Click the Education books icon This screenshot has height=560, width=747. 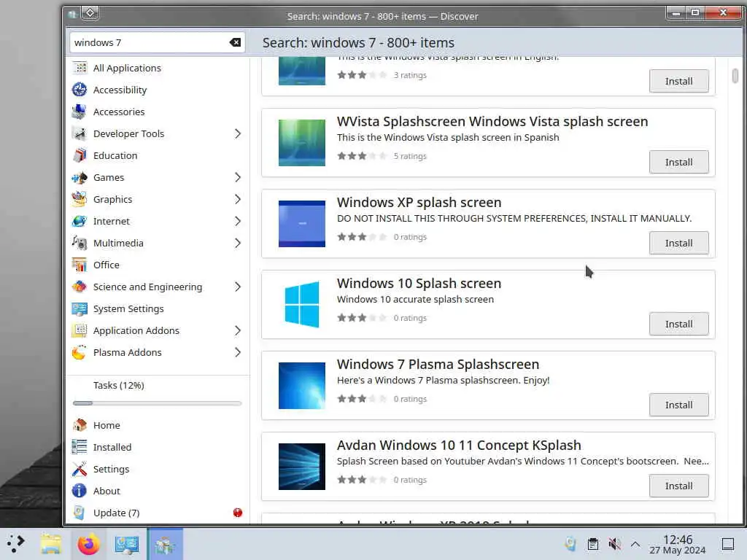80,156
